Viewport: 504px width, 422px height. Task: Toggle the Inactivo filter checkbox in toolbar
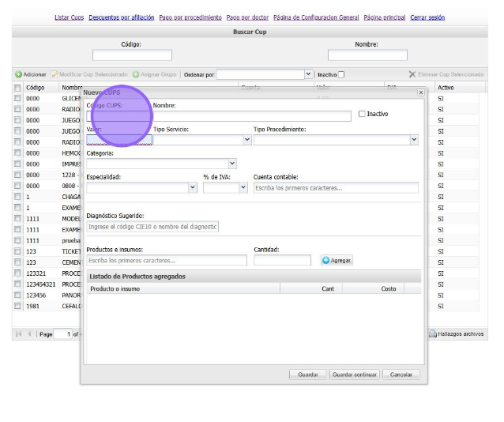341,74
